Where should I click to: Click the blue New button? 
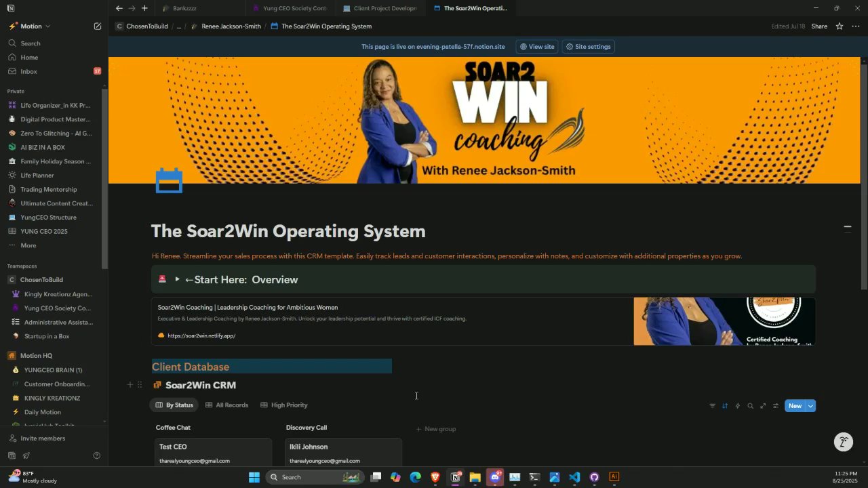[795, 406]
